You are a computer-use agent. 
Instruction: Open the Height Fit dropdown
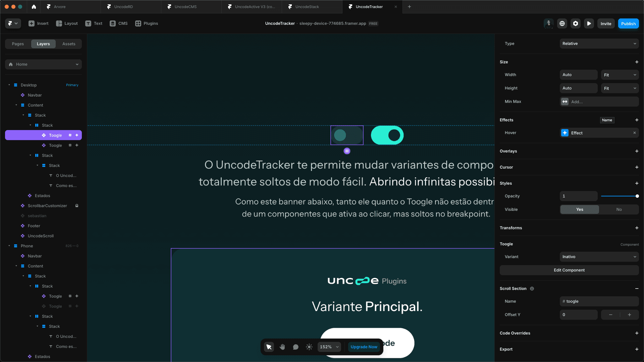(620, 88)
